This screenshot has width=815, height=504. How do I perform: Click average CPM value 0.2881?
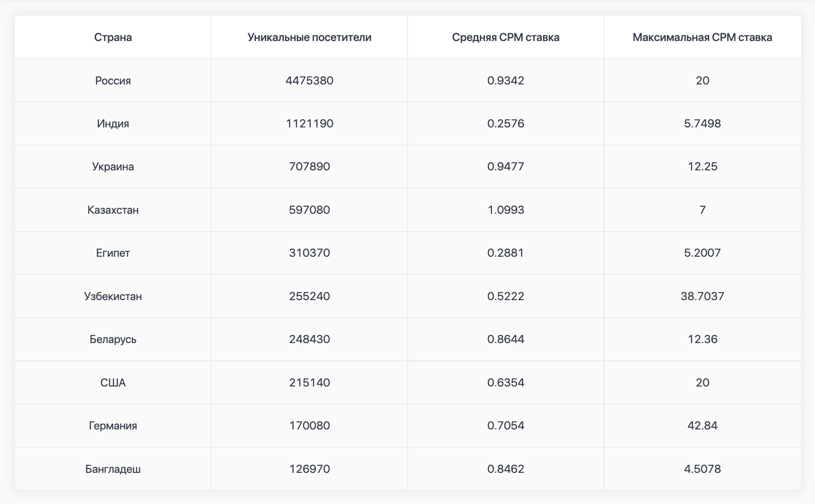click(x=506, y=253)
